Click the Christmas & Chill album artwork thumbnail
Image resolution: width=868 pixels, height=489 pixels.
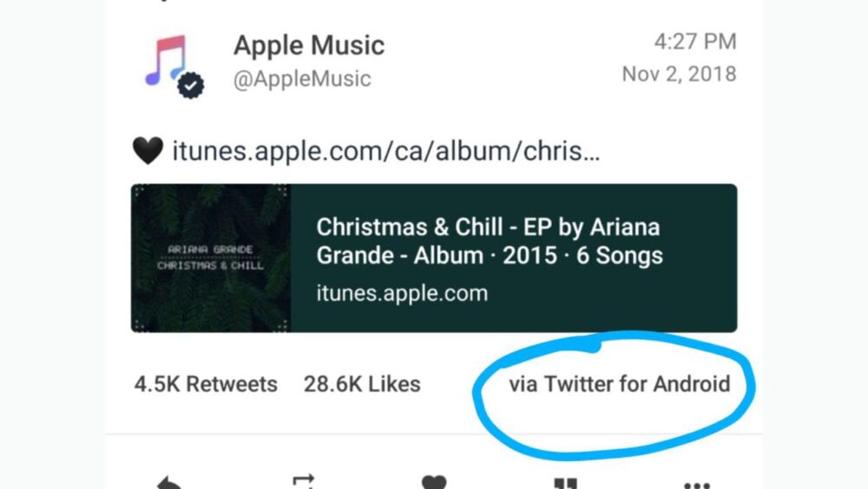tap(211, 258)
